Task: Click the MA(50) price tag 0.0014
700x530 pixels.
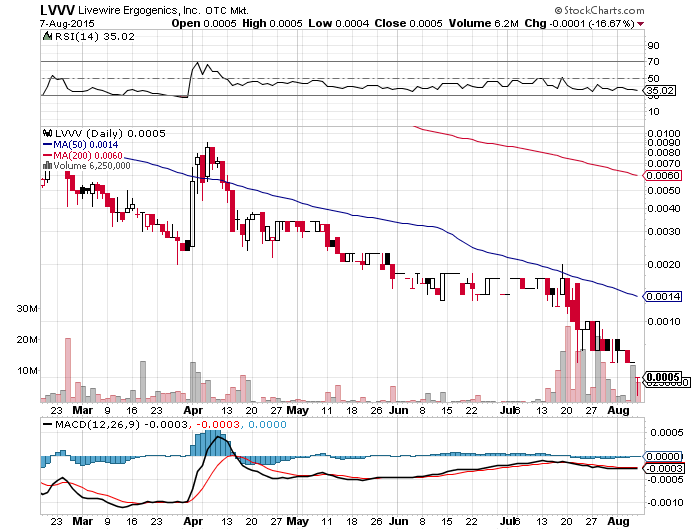Action: coord(662,296)
